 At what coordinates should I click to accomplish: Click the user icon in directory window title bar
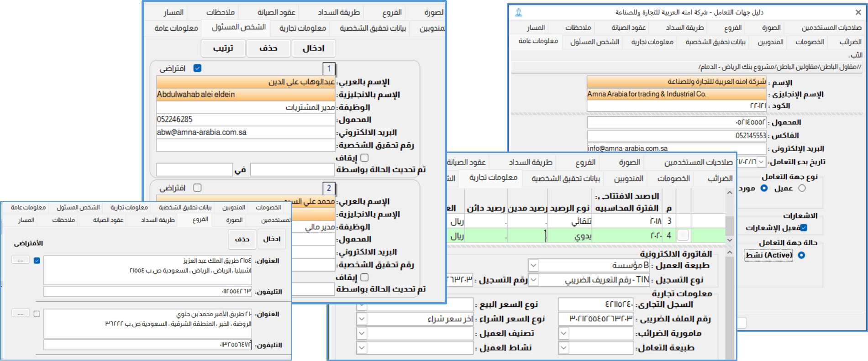coord(518,12)
